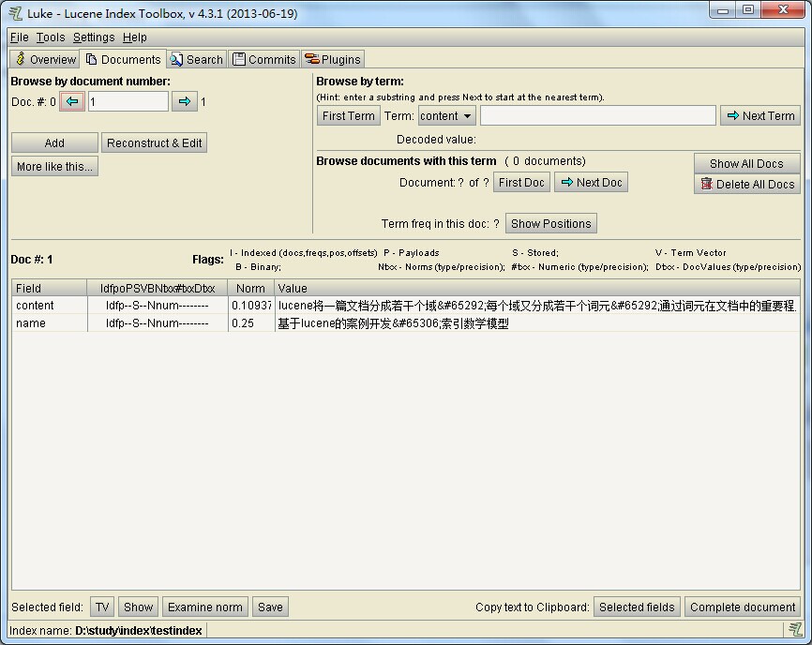Go to previous document with left arrow
This screenshot has height=645, width=812.
coord(72,101)
